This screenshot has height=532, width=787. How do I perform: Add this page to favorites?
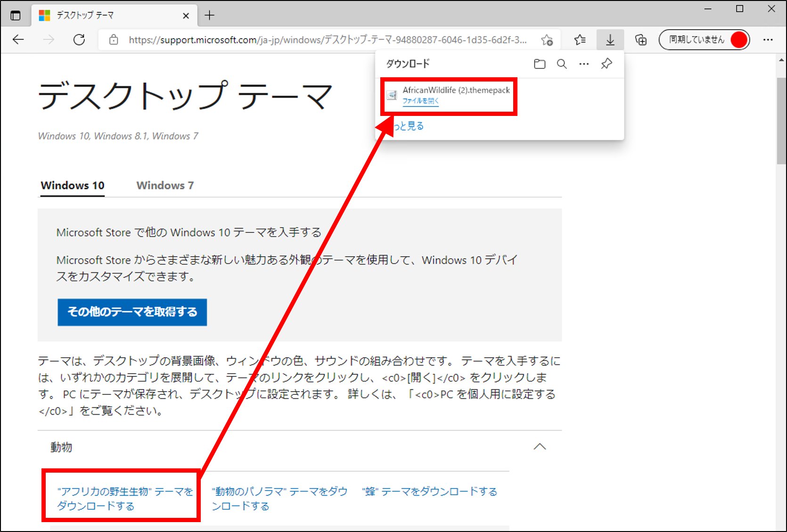click(x=547, y=40)
